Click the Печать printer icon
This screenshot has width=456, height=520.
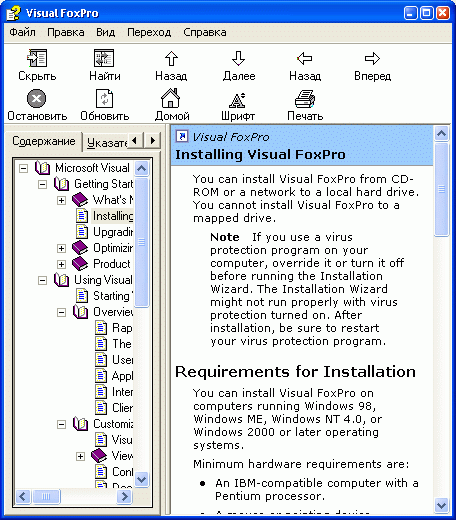click(x=305, y=99)
